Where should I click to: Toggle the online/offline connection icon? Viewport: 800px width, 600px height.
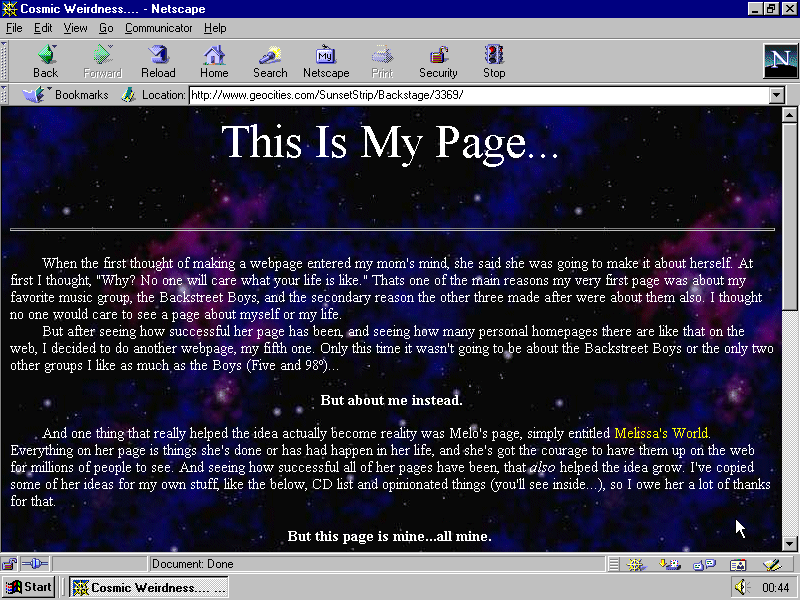pyautogui.click(x=35, y=564)
